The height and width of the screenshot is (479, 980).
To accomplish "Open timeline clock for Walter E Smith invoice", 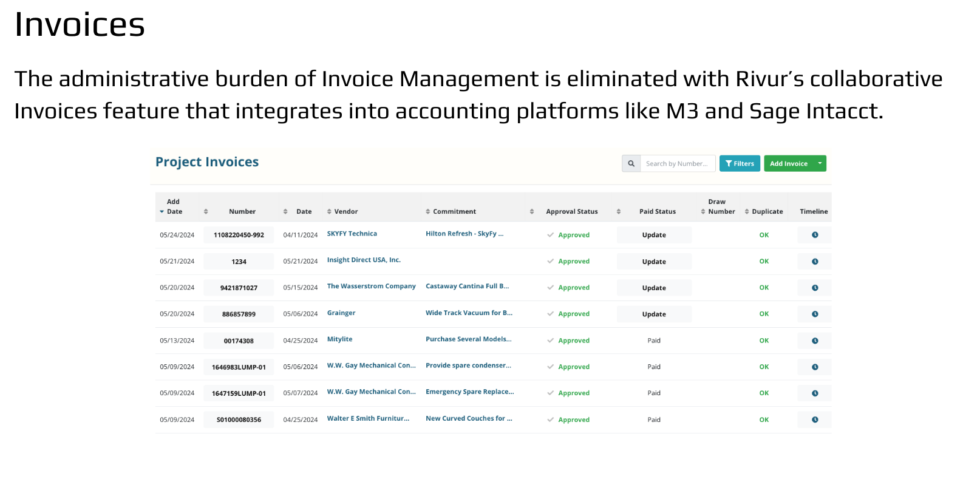I will click(815, 420).
